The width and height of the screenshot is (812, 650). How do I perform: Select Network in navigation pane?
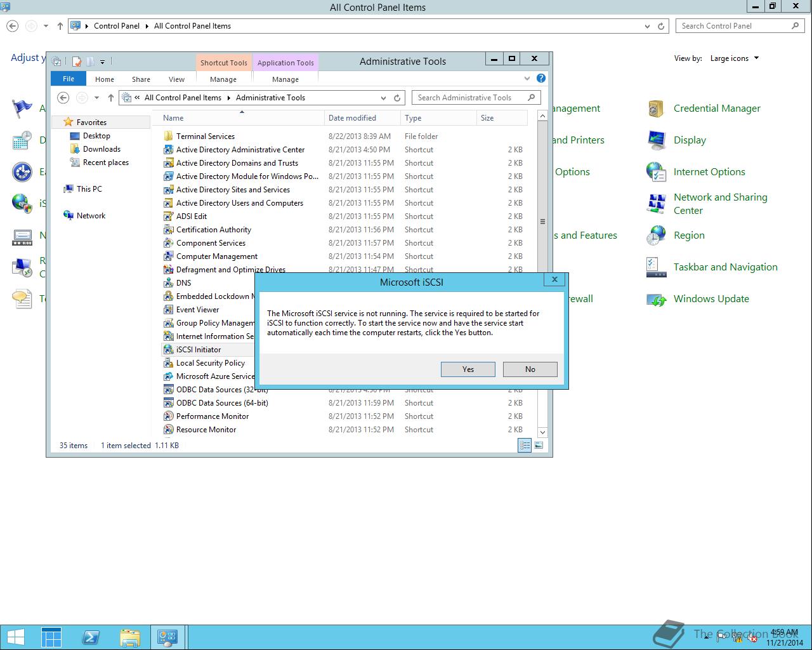pos(91,216)
